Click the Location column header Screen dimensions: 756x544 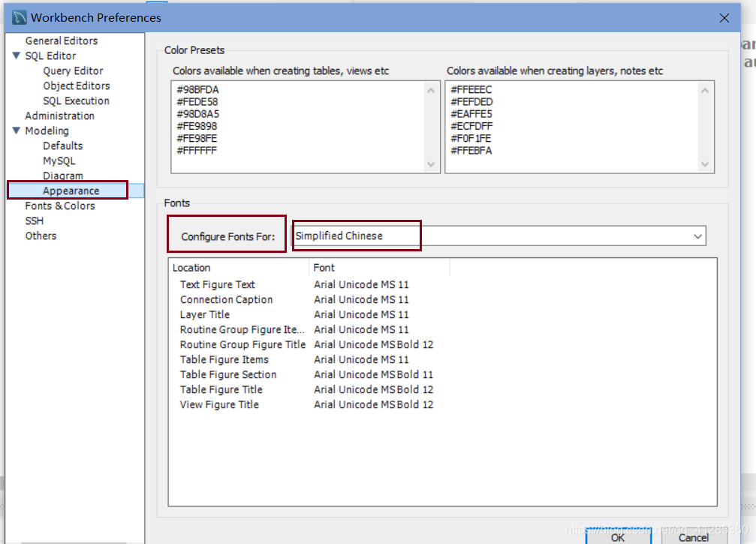click(239, 267)
